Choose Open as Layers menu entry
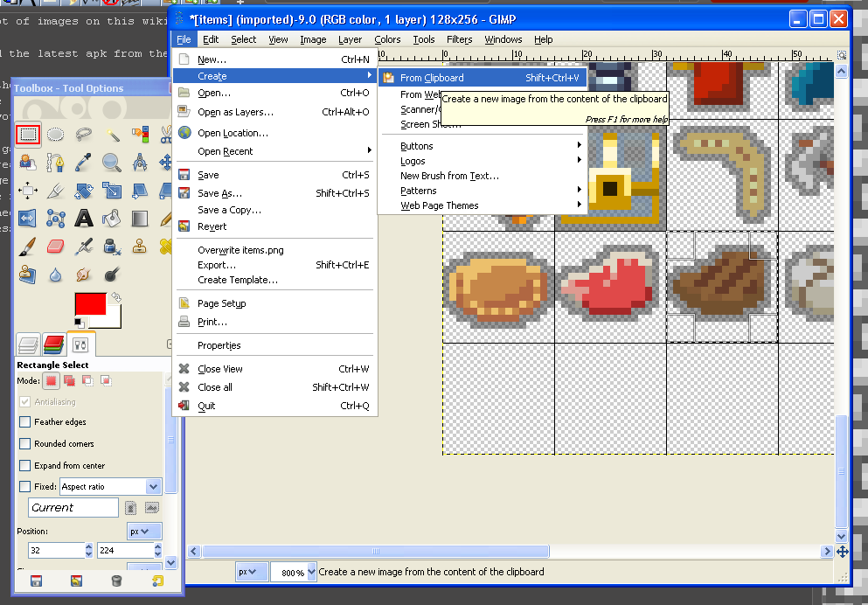The width and height of the screenshot is (868, 605). coord(275,112)
